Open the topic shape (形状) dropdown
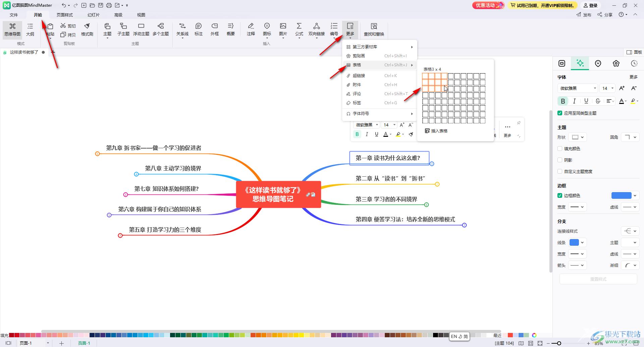The image size is (644, 347). (578, 137)
